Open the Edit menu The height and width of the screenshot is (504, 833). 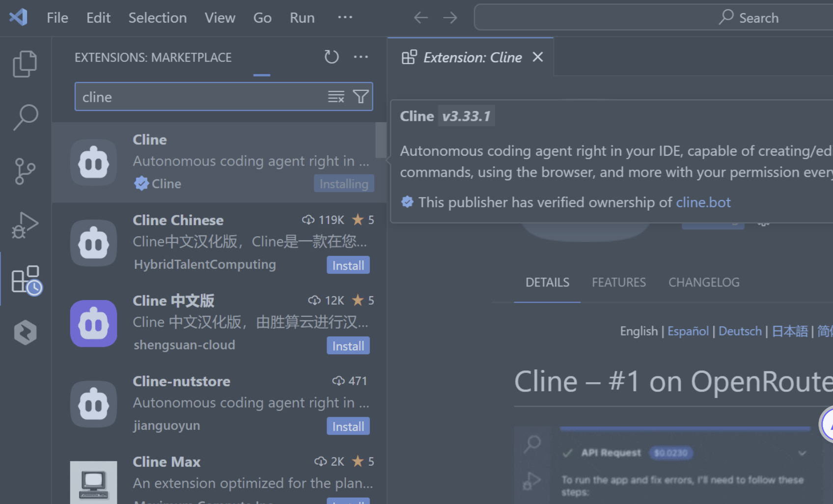(98, 18)
